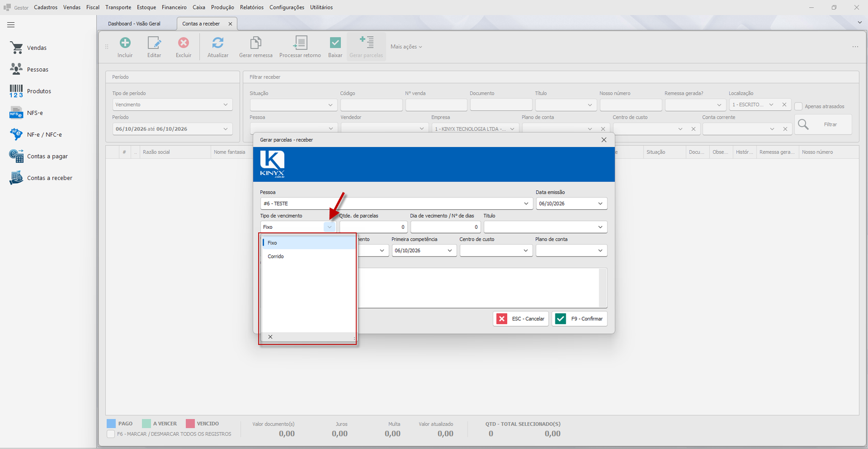Click the Excluir red X icon
Viewport: 868px width, 449px height.
tap(183, 43)
